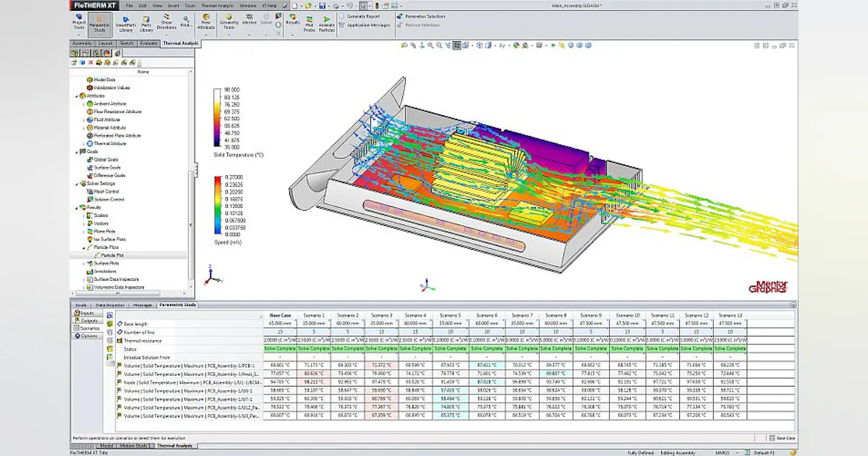Click the Animate Particles icon
The width and height of the screenshot is (868, 456).
[325, 22]
